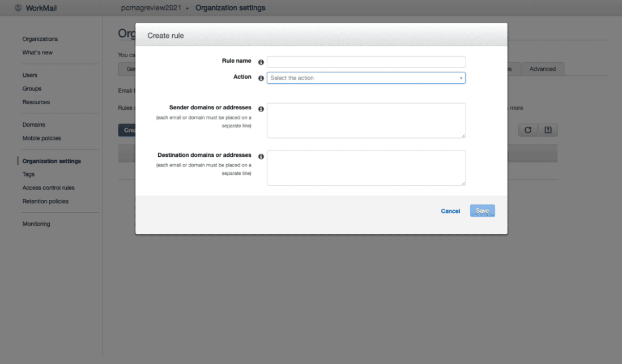Click the WorkMail logo icon
The image size is (622, 364).
coord(18,8)
